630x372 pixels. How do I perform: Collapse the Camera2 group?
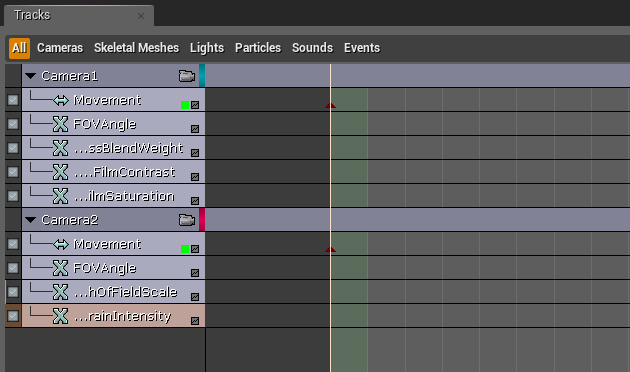[x=31, y=220]
